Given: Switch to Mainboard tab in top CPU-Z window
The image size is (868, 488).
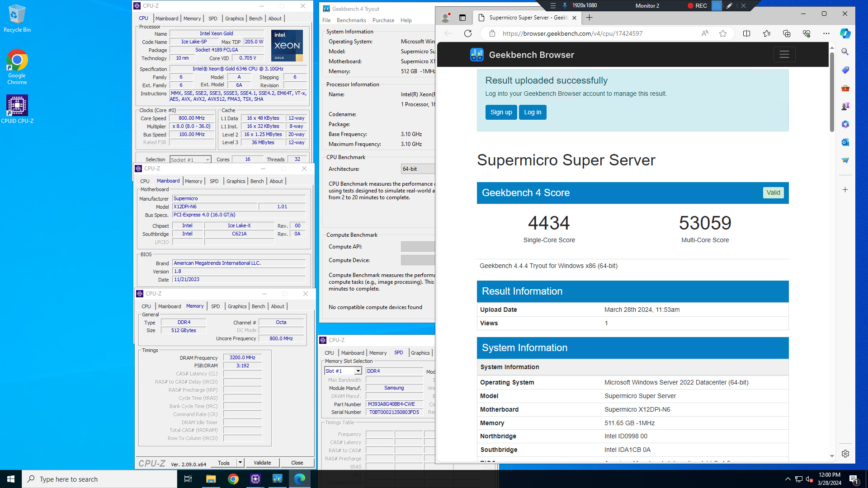Looking at the screenshot, I should 167,19.
